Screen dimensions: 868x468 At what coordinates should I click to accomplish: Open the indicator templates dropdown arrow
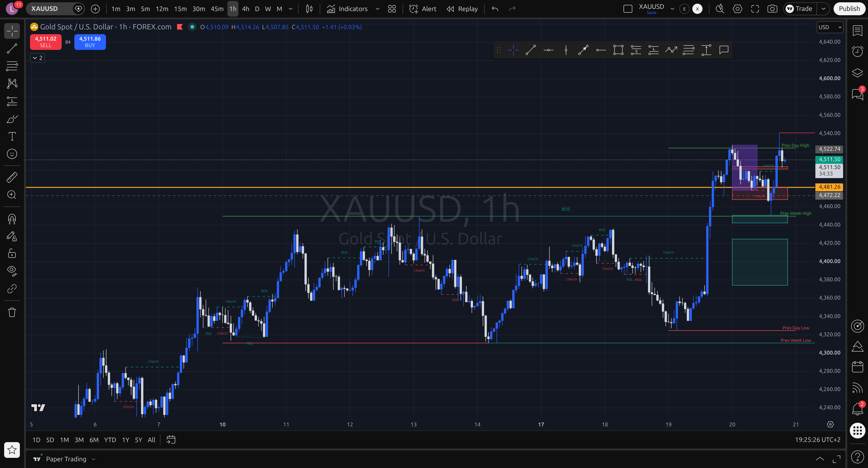coord(377,9)
